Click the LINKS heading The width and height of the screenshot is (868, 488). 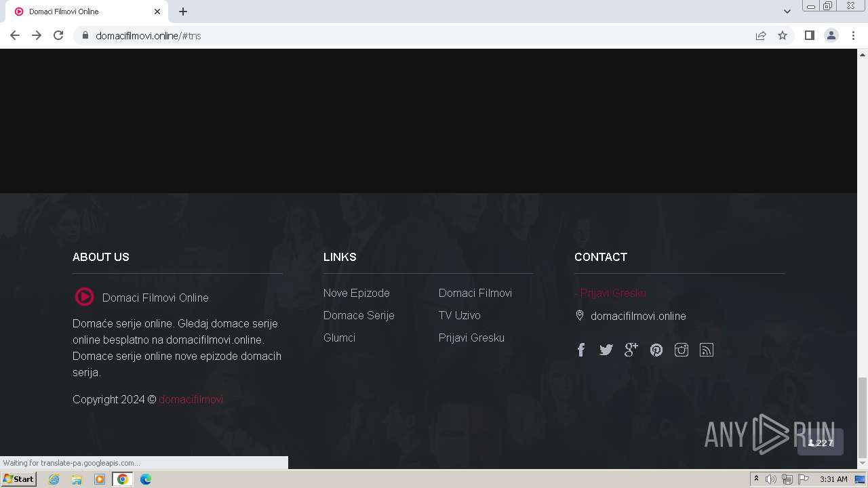[x=340, y=257]
